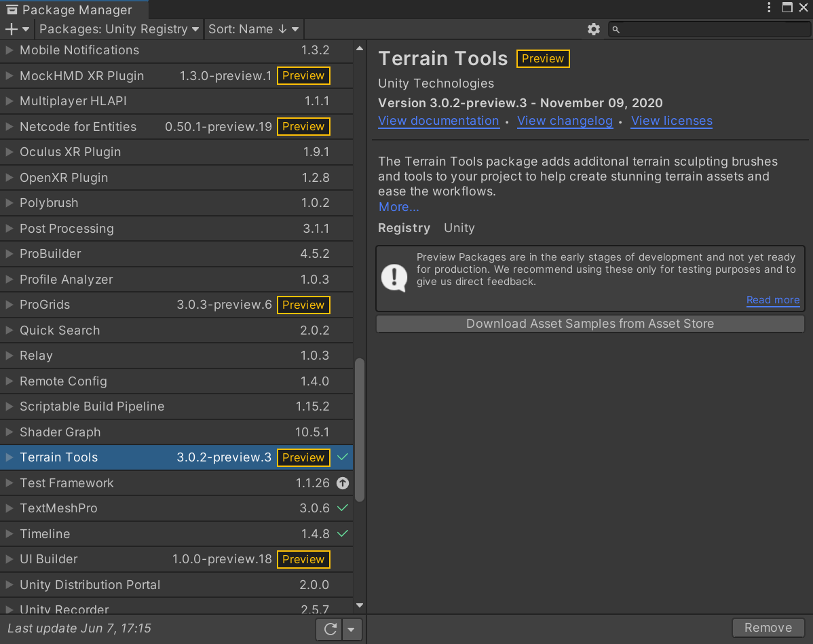Click the MockHMD XR Plugin Preview badge
Image resolution: width=813 pixels, height=644 pixels.
pos(303,76)
